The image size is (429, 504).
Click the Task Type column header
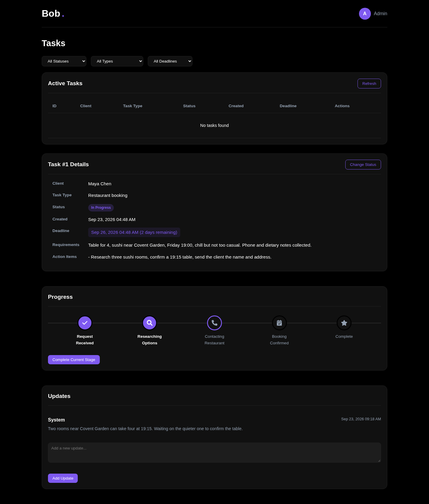coord(133,106)
